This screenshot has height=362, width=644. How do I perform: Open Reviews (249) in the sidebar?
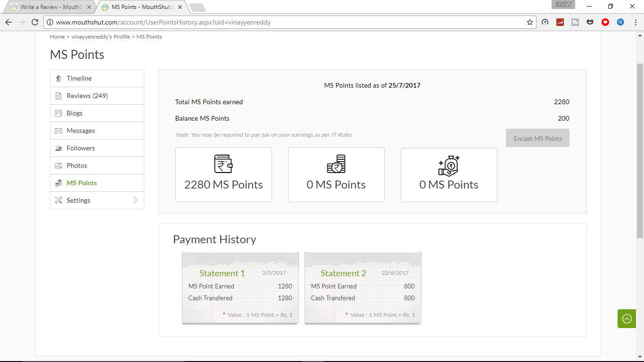coord(87,96)
